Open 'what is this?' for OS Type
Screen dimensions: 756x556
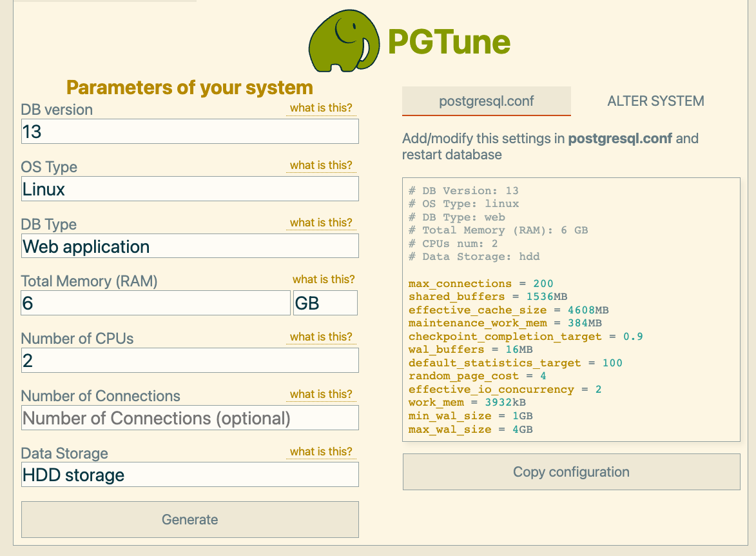point(321,166)
